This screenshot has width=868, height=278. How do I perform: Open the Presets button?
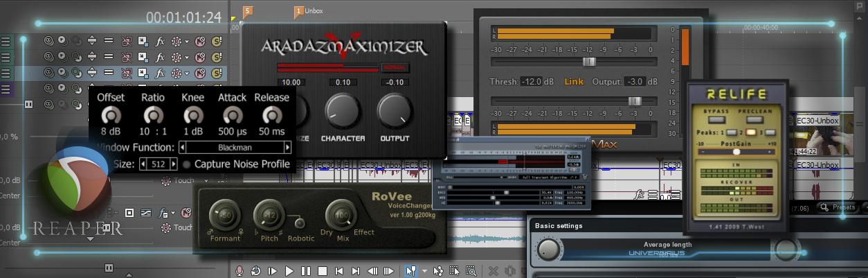838,207
